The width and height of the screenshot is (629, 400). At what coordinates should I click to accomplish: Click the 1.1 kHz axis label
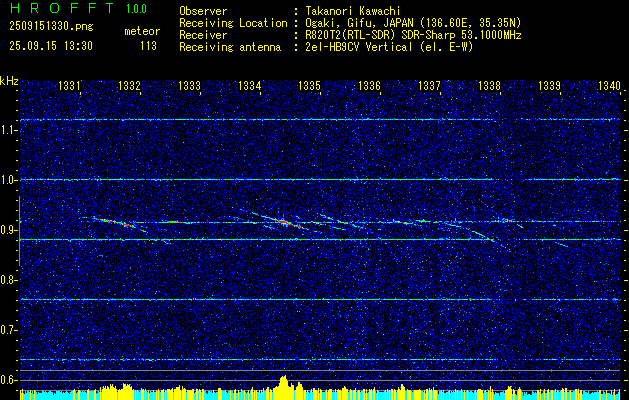point(7,130)
